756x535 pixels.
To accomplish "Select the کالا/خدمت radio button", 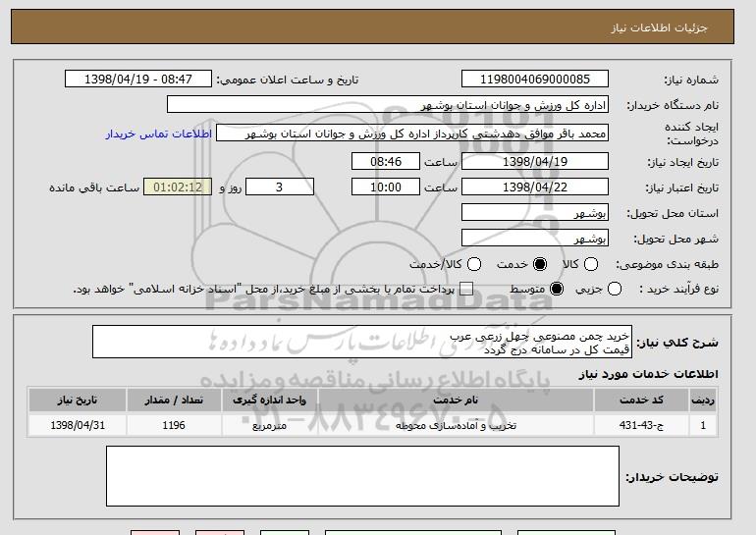I will click(x=474, y=264).
